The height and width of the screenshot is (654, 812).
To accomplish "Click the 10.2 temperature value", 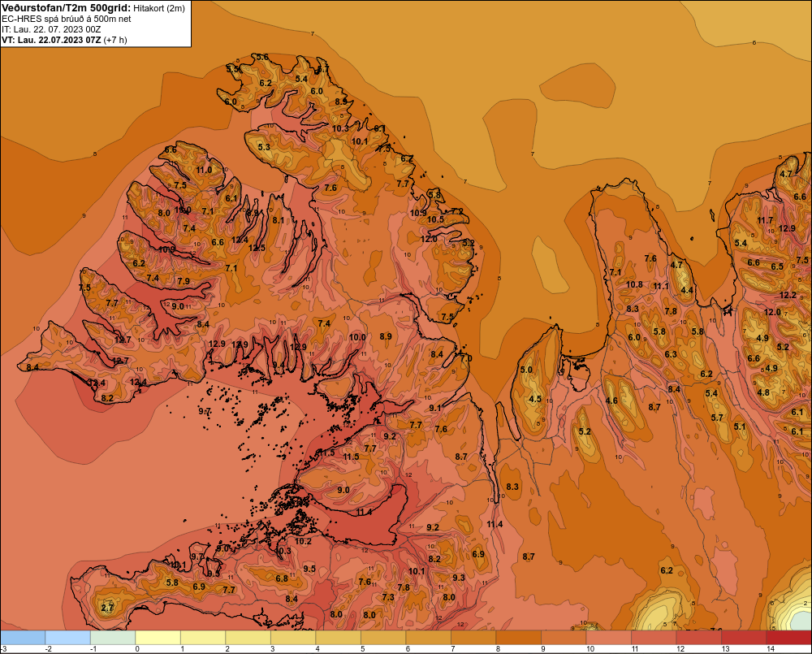I will click(x=303, y=541).
